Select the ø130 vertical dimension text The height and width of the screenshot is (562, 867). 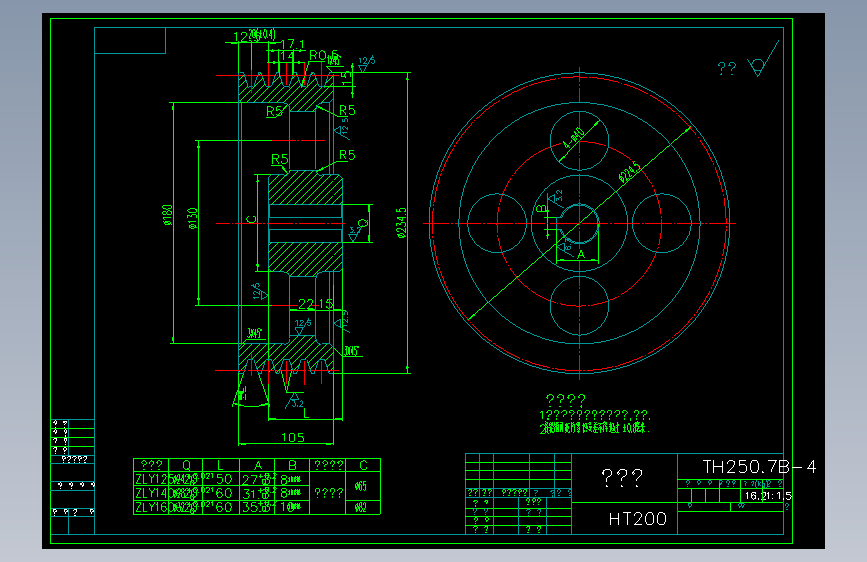(192, 218)
